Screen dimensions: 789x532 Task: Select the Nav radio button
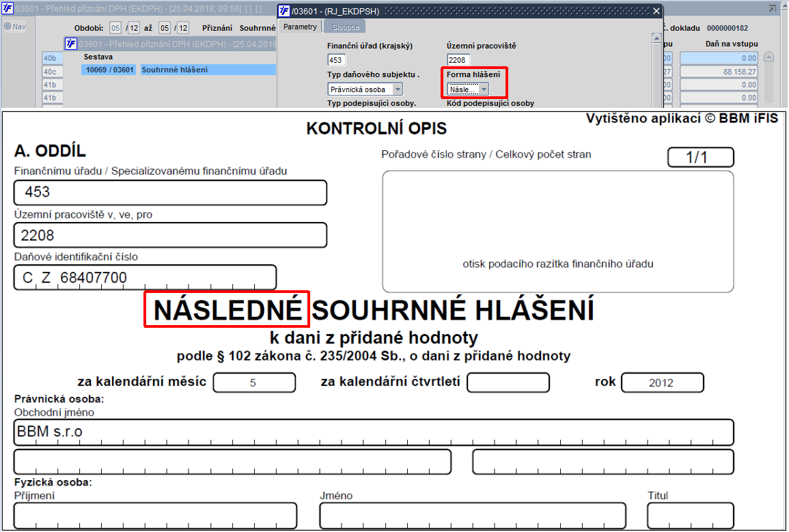8,26
